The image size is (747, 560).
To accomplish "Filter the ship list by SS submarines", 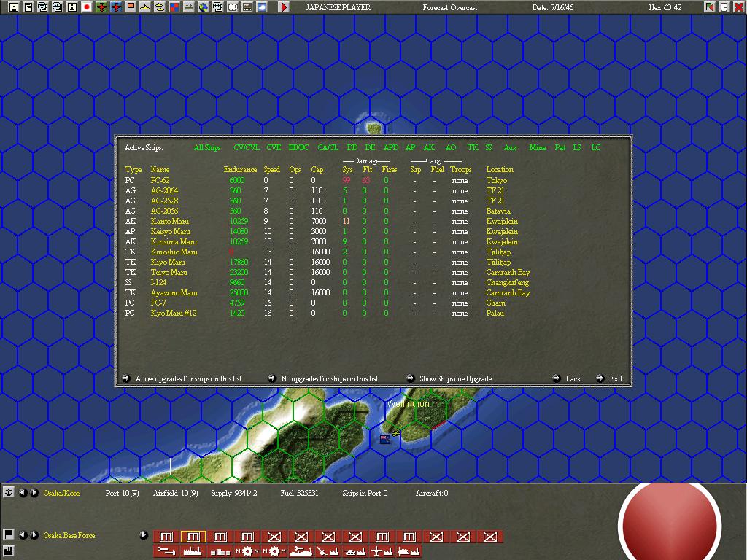I will [x=487, y=147].
